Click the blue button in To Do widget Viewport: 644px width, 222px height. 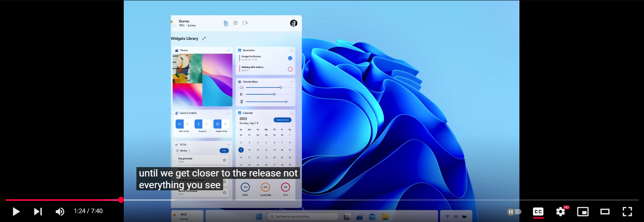(224, 151)
